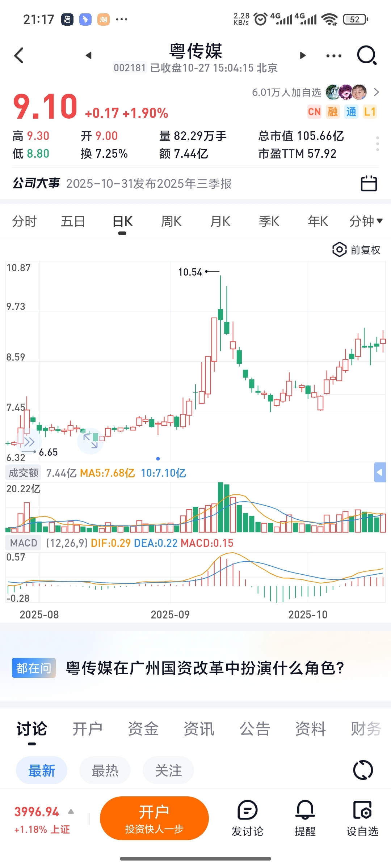Tap the 总市值 105.66亿 value
This screenshot has height=868, width=391.
pyautogui.click(x=301, y=136)
